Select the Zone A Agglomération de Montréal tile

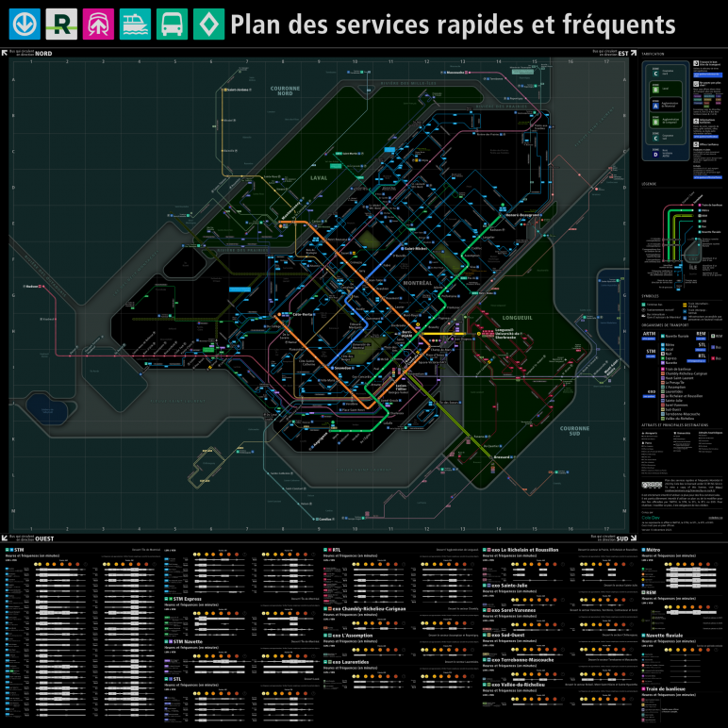(x=657, y=106)
